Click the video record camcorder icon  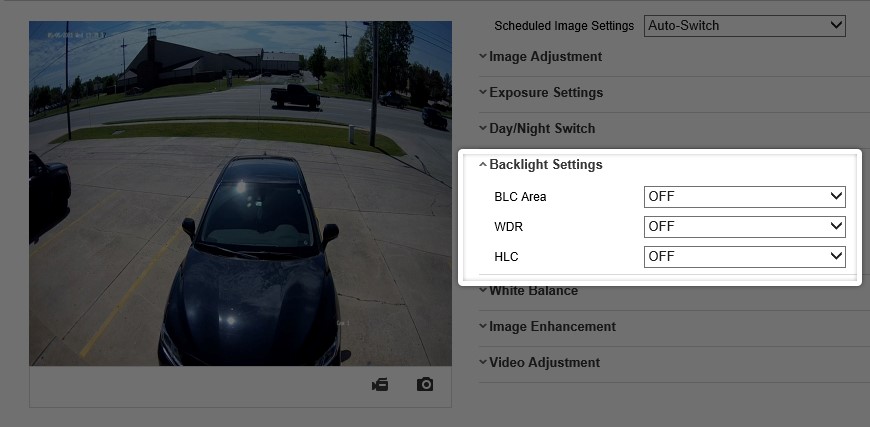pyautogui.click(x=380, y=384)
